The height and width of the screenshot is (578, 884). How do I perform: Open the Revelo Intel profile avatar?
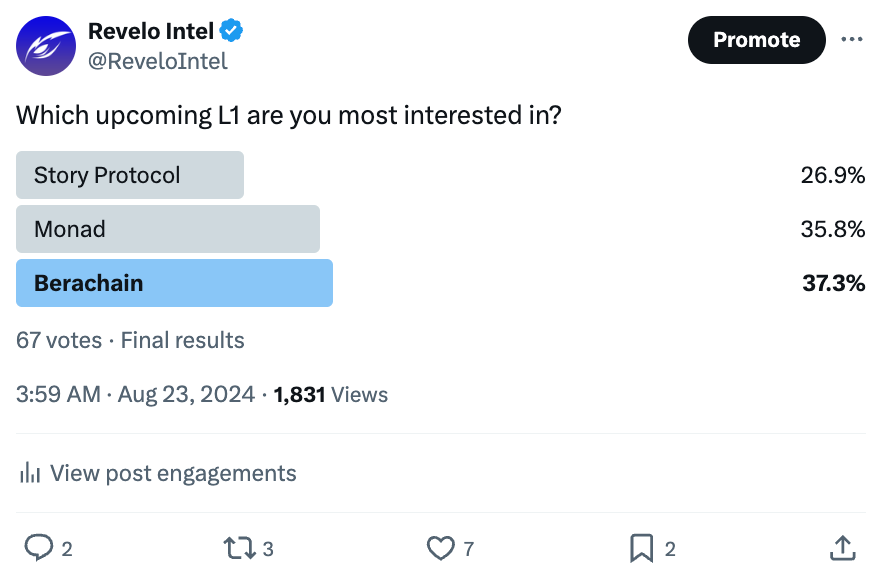46,46
